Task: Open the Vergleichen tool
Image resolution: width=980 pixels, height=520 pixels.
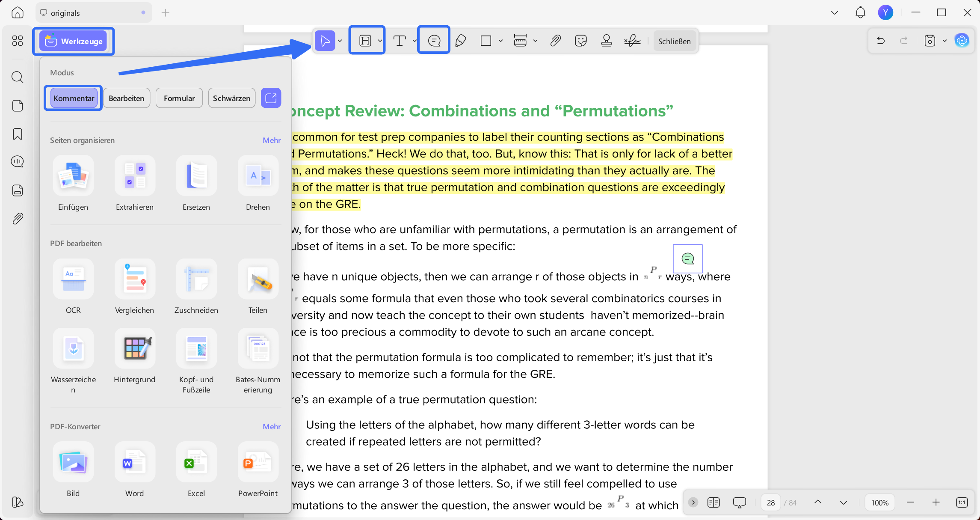Action: pyautogui.click(x=135, y=287)
